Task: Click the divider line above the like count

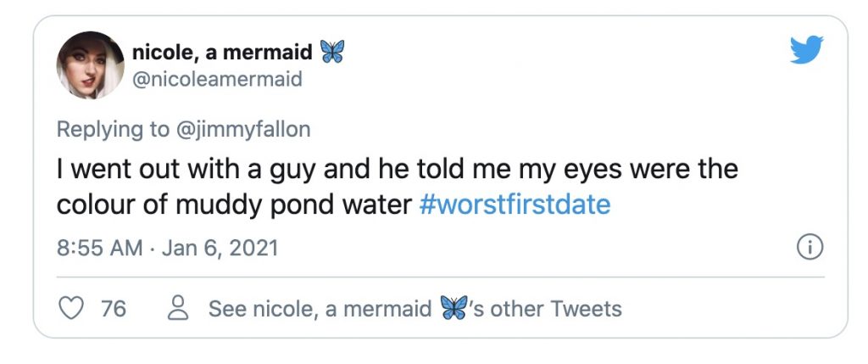Action: coord(440,277)
